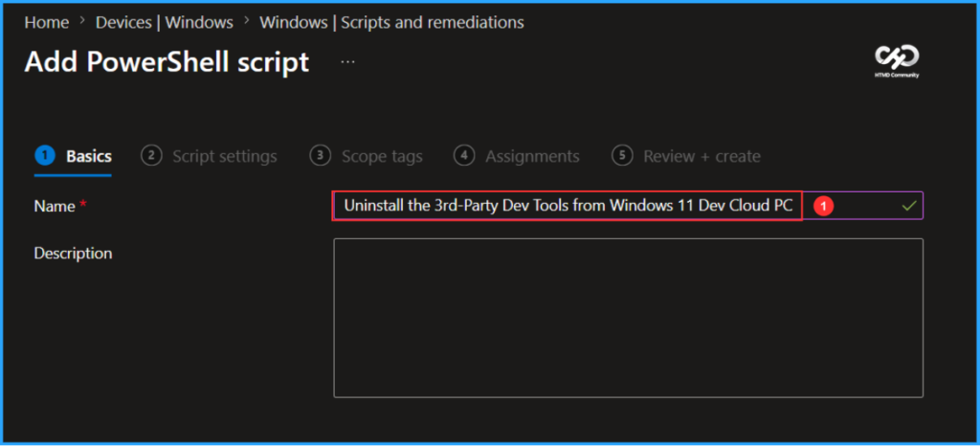The width and height of the screenshot is (980, 446).
Task: Click the Add PowerShell script page title
Action: 167,62
